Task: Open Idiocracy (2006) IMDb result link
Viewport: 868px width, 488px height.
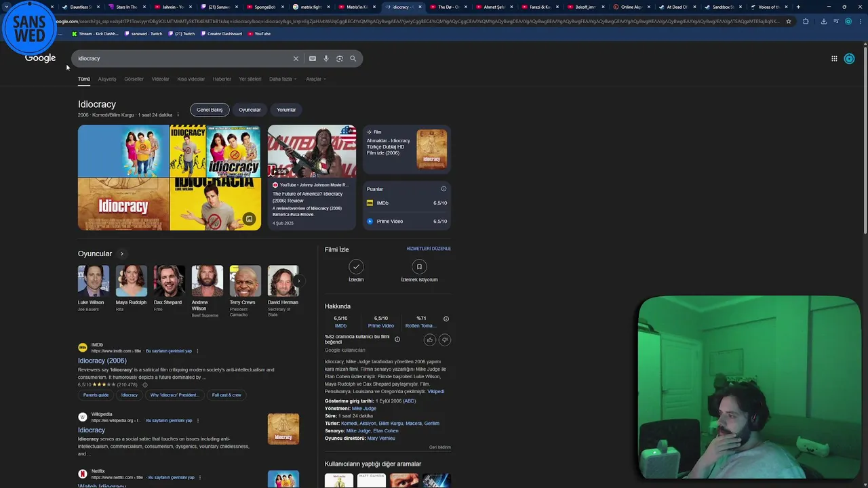Action: [x=102, y=361]
